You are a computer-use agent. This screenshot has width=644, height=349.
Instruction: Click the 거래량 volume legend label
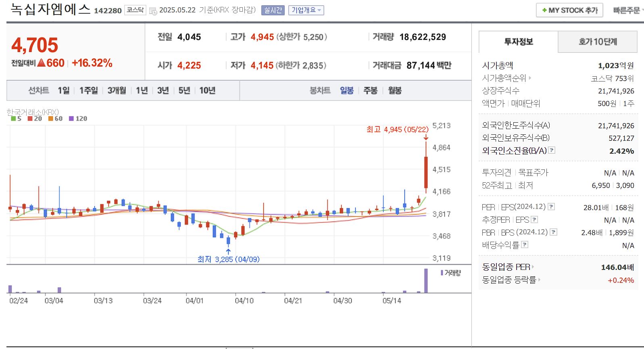(x=451, y=273)
